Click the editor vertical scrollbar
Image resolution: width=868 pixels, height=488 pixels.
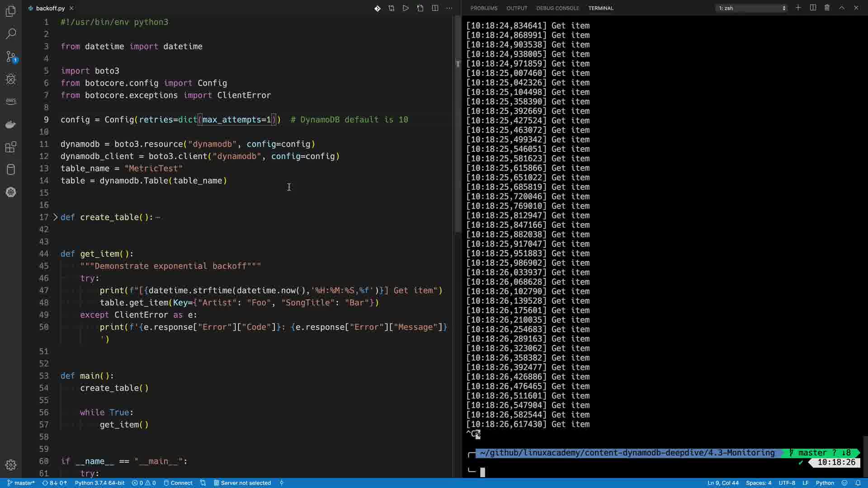[458, 136]
